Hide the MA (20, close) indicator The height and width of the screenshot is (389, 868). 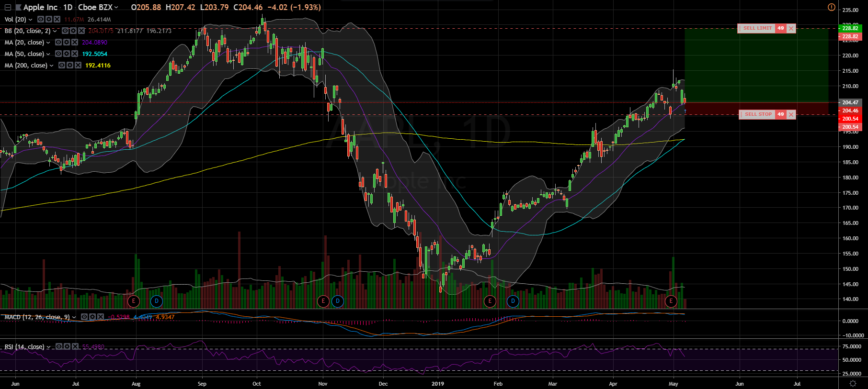tap(58, 43)
